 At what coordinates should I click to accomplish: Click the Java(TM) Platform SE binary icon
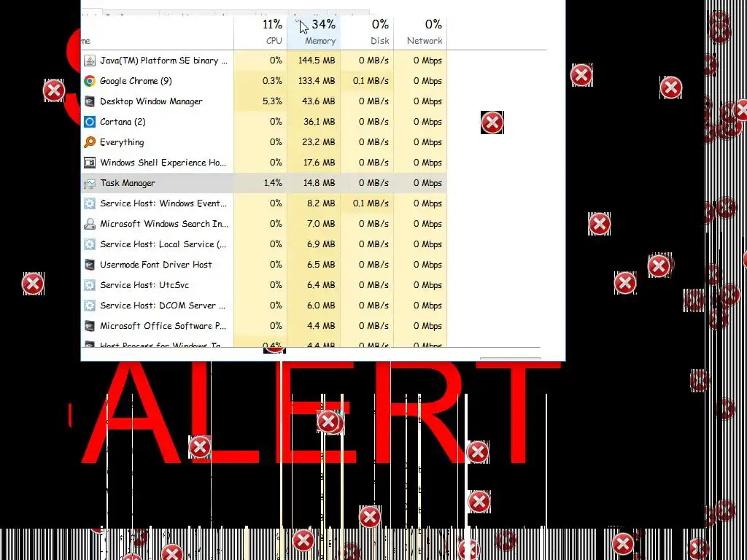pyautogui.click(x=90, y=61)
